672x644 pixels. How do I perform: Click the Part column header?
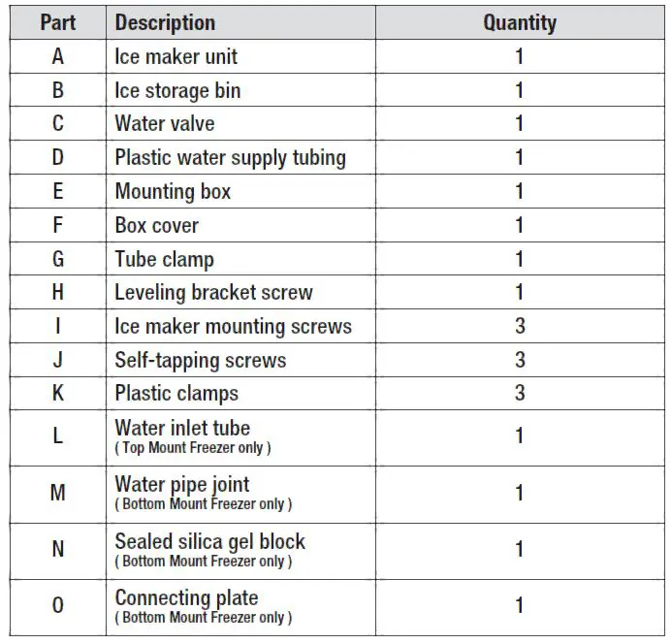(x=57, y=23)
